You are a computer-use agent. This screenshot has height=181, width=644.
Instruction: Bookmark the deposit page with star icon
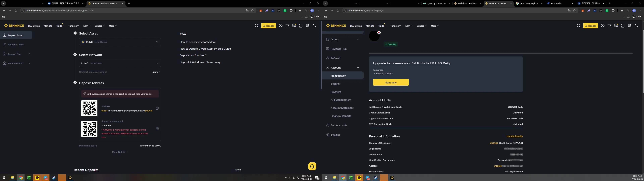[x=253, y=11]
